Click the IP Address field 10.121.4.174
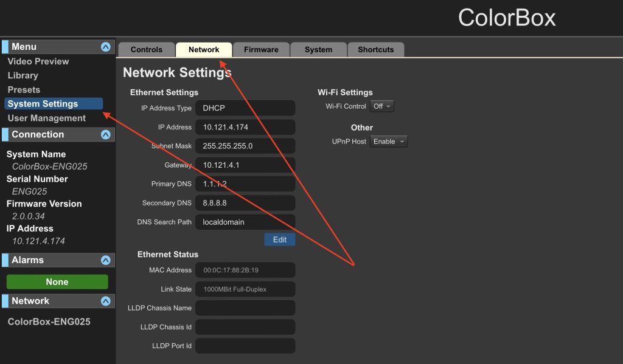 click(245, 127)
